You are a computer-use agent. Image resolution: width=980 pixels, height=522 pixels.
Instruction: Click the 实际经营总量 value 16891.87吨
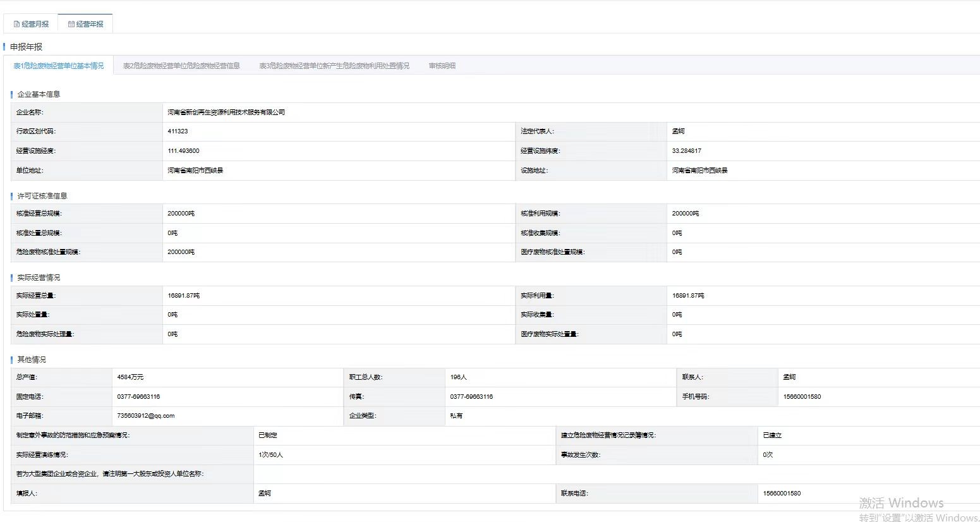183,296
